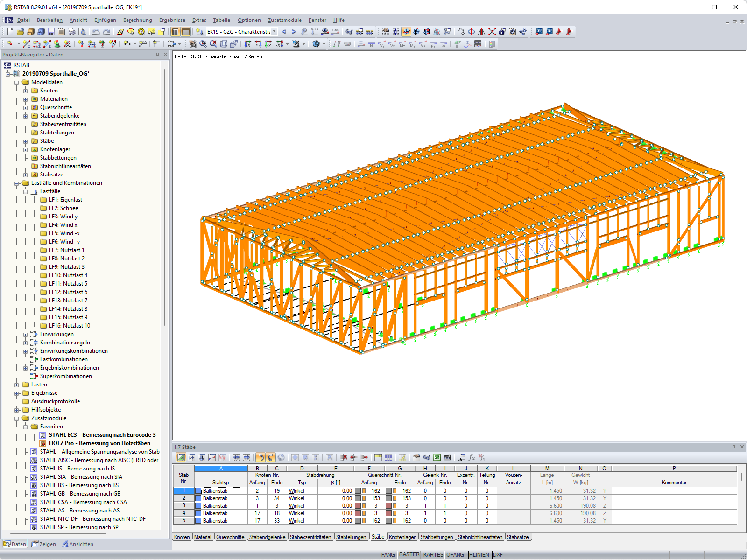
Task: Expand the Einwirkungen tree node
Action: click(x=26, y=334)
